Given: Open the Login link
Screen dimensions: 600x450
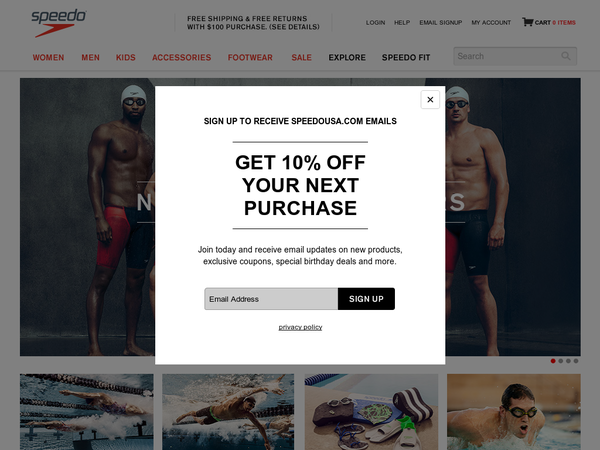Looking at the screenshot, I should pyautogui.click(x=375, y=23).
